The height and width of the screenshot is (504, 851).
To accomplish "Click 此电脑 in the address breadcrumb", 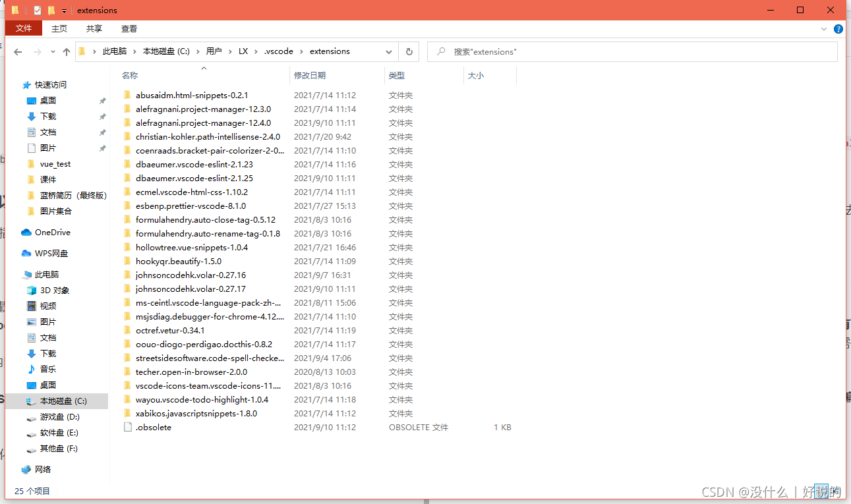I will 115,51.
